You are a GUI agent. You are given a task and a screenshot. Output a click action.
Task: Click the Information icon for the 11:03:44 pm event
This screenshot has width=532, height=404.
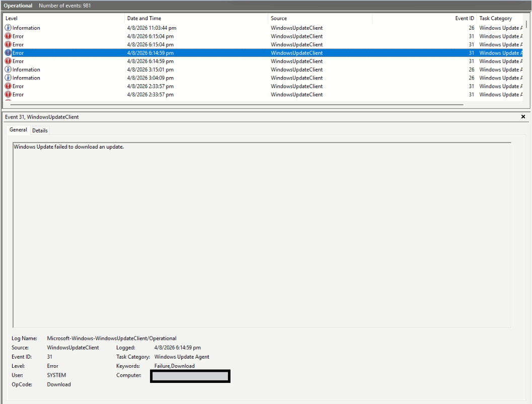(8, 28)
